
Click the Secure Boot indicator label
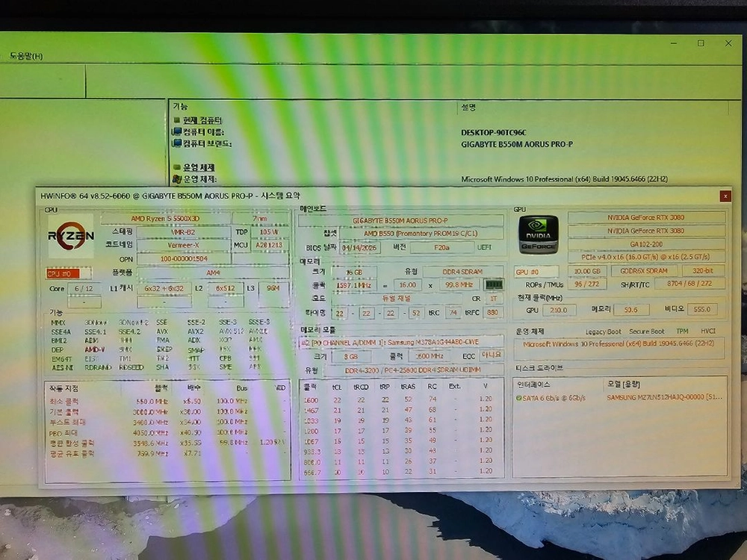pyautogui.click(x=646, y=332)
